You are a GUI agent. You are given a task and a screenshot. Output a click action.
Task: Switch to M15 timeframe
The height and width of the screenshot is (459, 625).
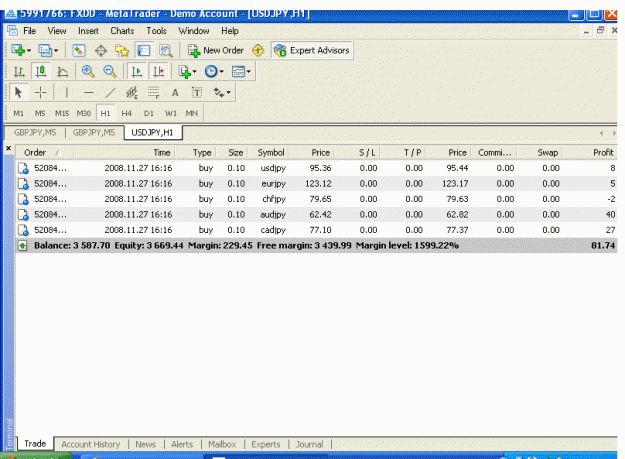(62, 114)
